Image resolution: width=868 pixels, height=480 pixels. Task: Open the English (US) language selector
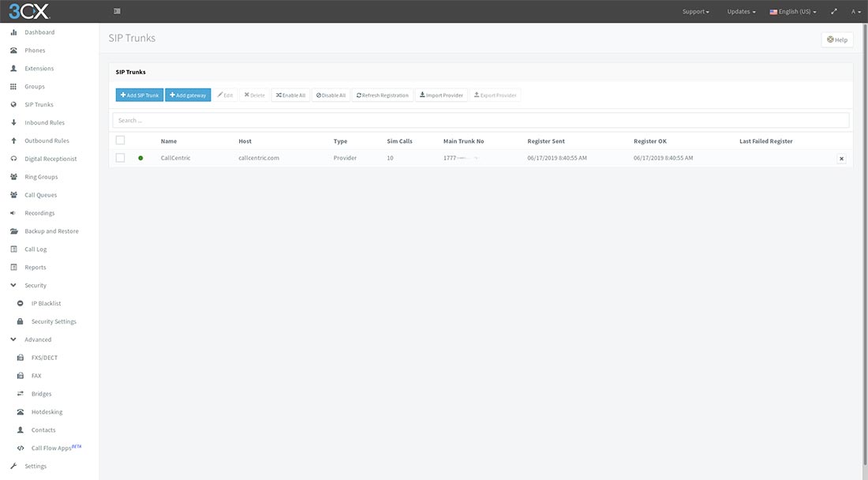(x=791, y=11)
